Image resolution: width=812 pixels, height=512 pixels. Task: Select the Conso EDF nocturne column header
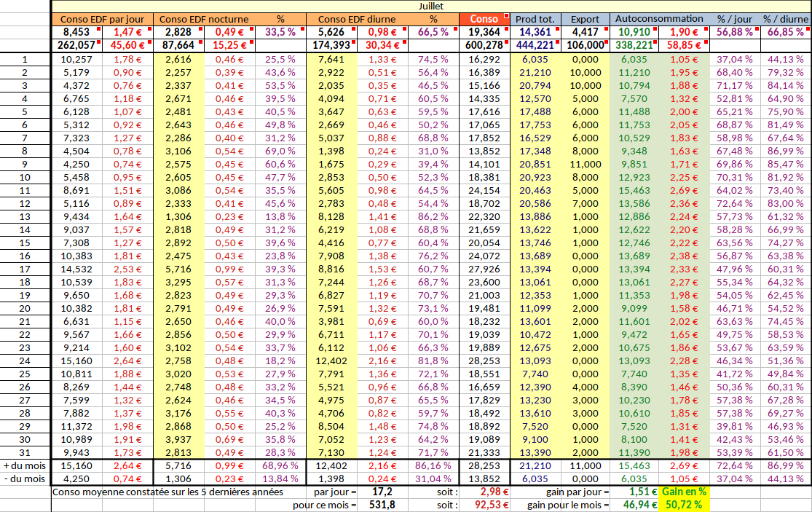pos(203,19)
